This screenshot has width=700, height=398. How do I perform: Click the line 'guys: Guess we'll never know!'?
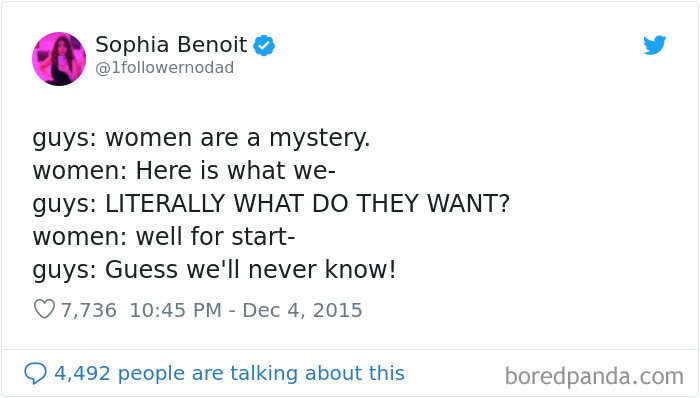click(214, 270)
